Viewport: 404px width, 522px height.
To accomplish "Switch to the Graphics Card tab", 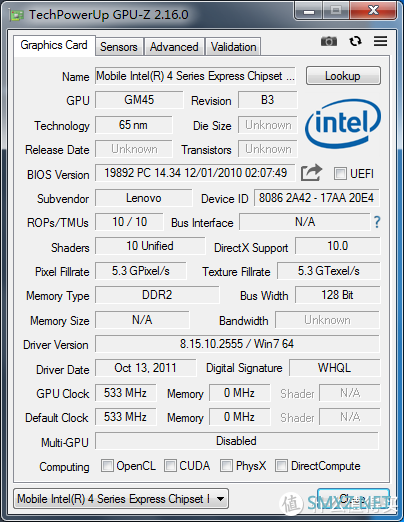I will click(x=54, y=45).
